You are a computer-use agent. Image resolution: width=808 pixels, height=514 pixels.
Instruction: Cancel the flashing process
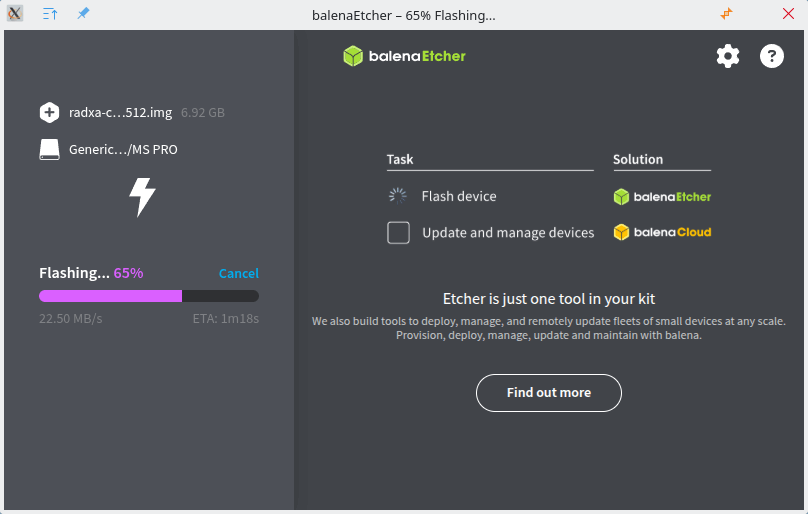[x=238, y=273]
